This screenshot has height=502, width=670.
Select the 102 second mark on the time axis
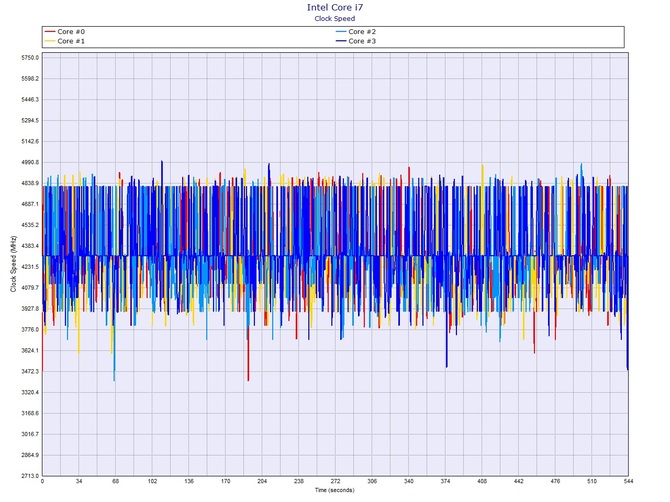pos(152,483)
